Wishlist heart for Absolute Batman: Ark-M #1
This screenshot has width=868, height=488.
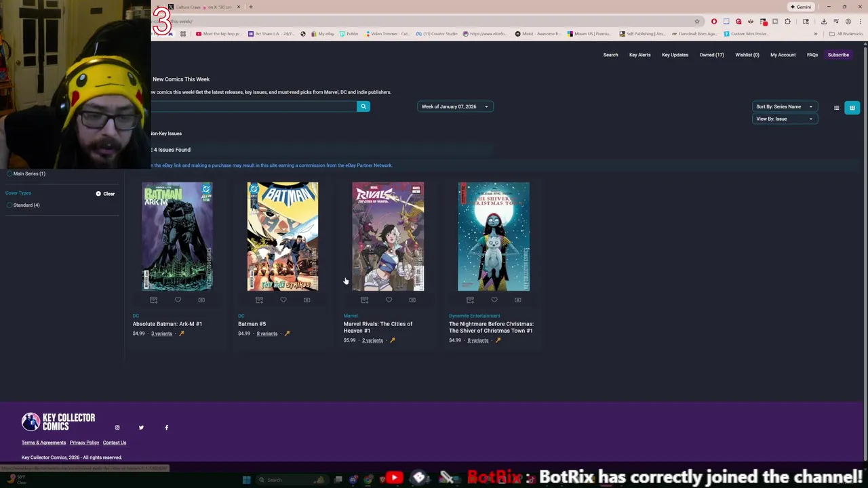click(x=178, y=300)
